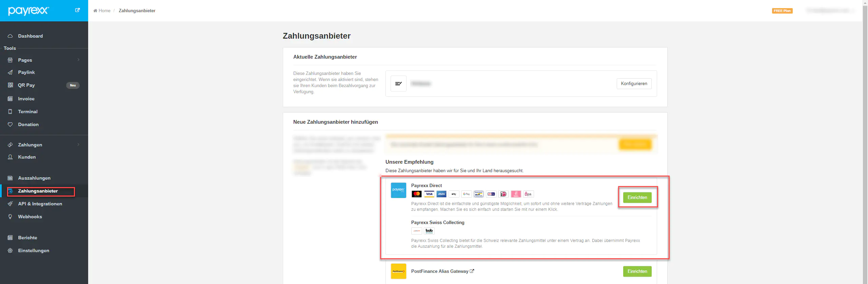This screenshot has width=868, height=284.
Task: Open Invoice in the sidebar
Action: 26,99
